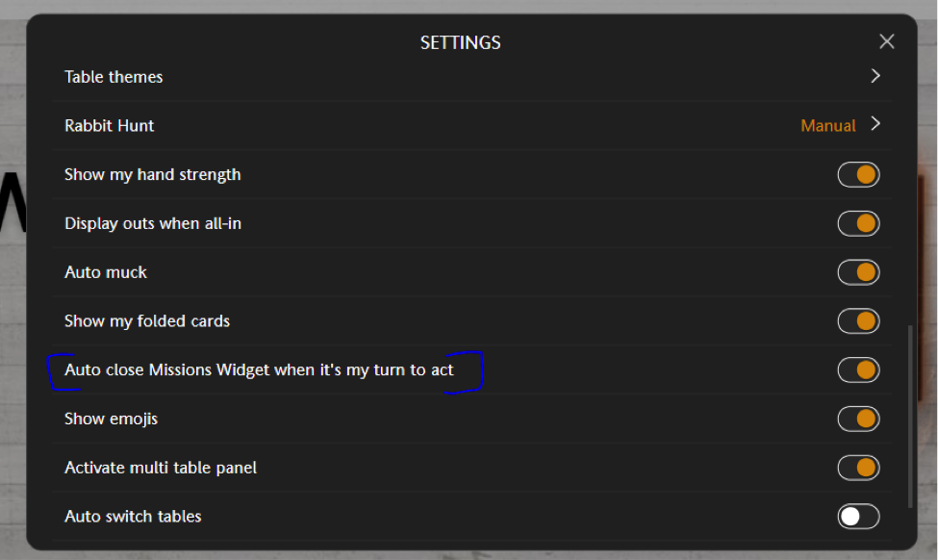Viewport: 938px width, 560px height.
Task: Click the SETTINGS dialog title
Action: 460,43
